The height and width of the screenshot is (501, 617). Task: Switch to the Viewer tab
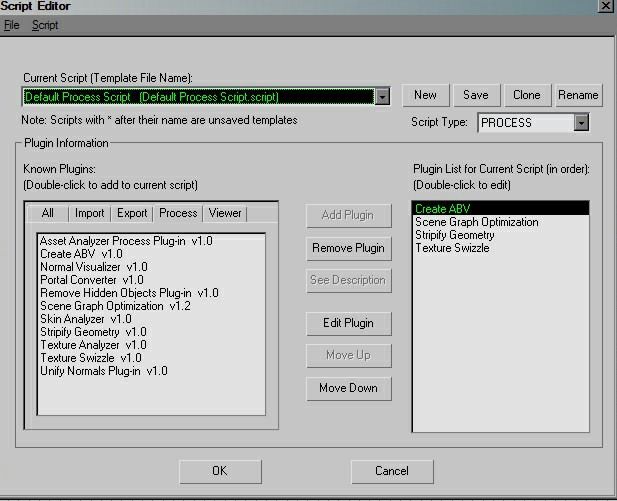tap(225, 213)
